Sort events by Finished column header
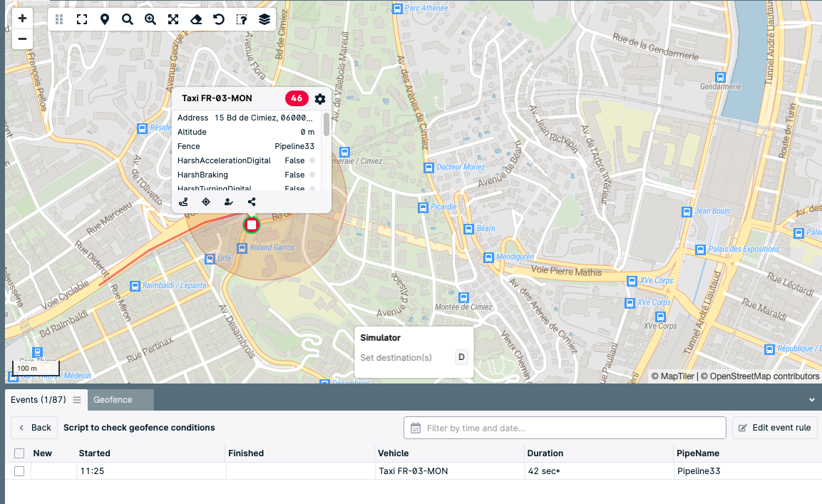Screen dimensions: 822x504 (x=246, y=453)
